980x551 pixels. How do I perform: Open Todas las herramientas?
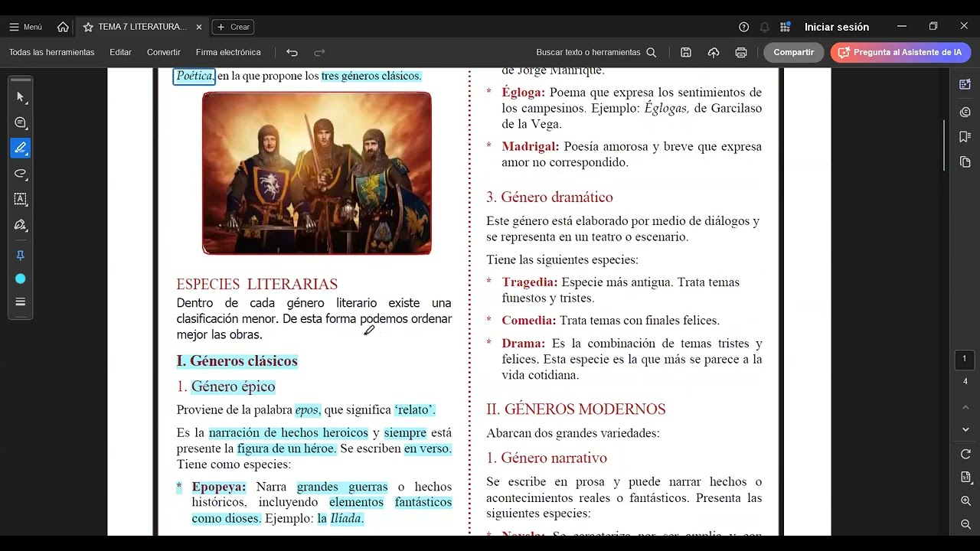point(51,52)
